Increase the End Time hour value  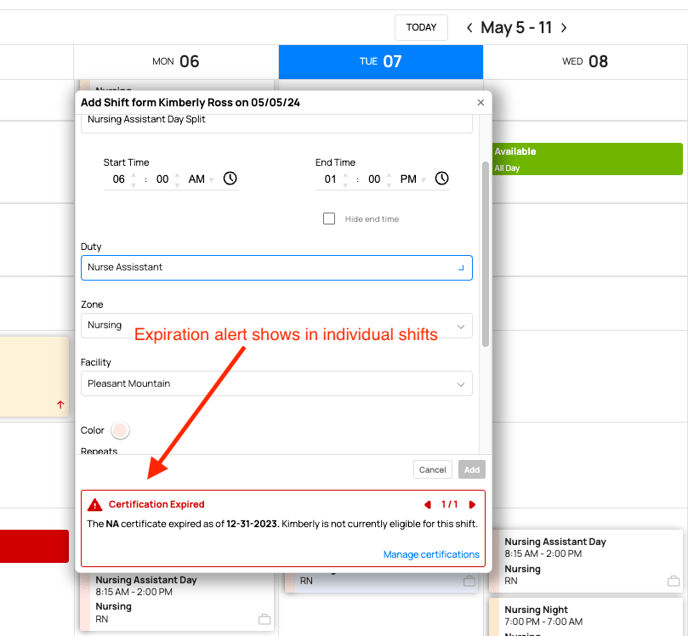tap(345, 175)
